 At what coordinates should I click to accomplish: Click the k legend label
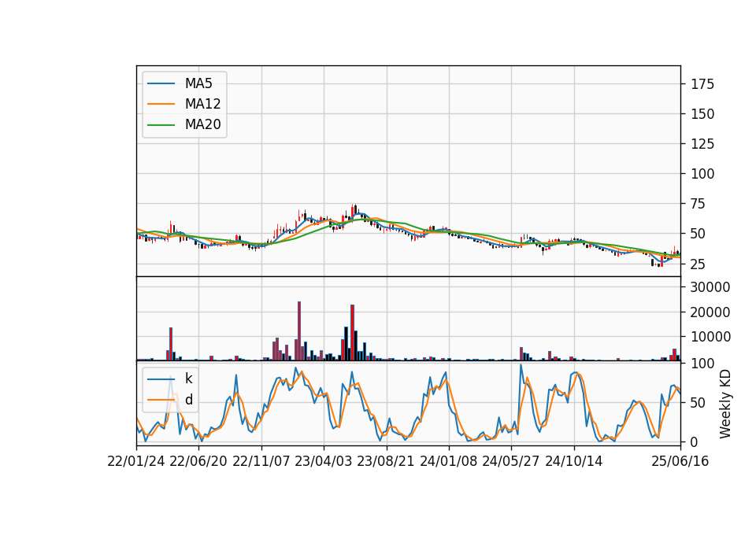[188, 379]
